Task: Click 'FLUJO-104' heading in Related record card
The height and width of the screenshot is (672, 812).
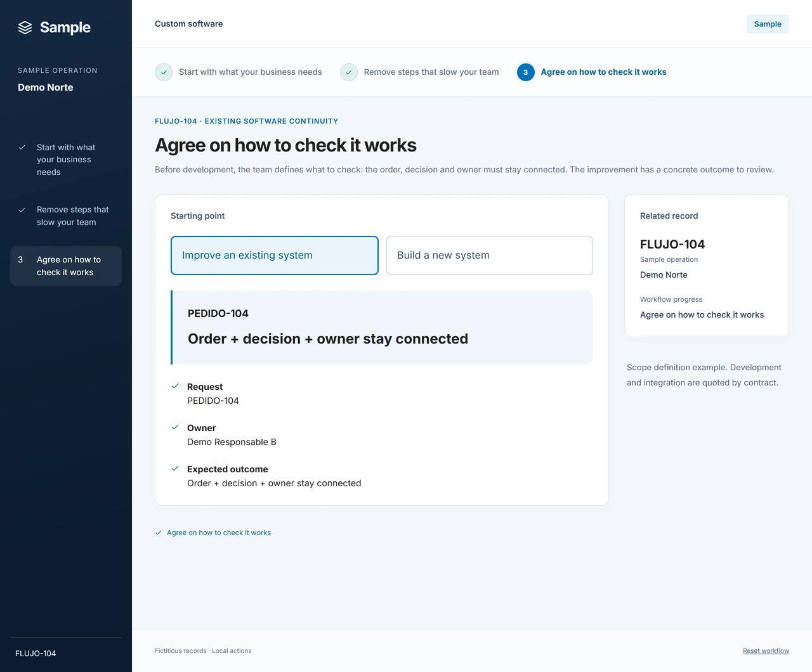Action: (x=672, y=244)
